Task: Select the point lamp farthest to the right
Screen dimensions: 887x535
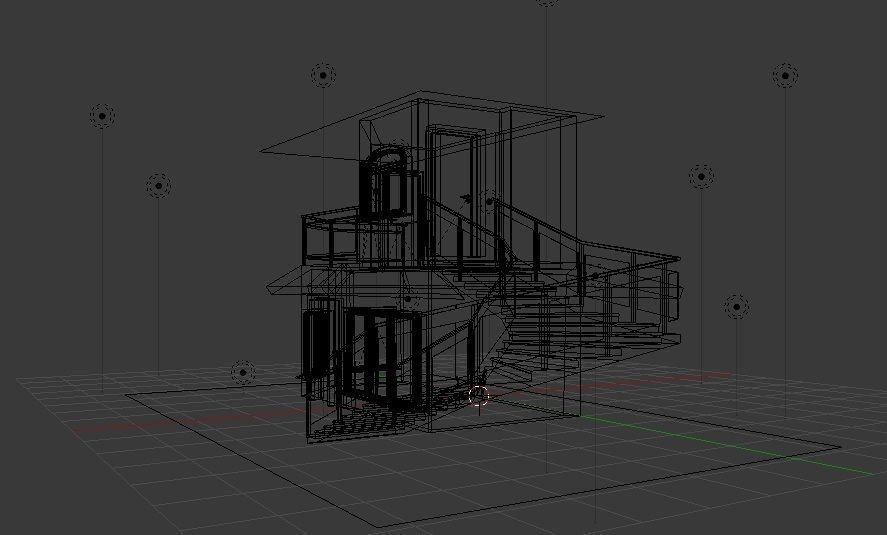Action: (x=785, y=75)
